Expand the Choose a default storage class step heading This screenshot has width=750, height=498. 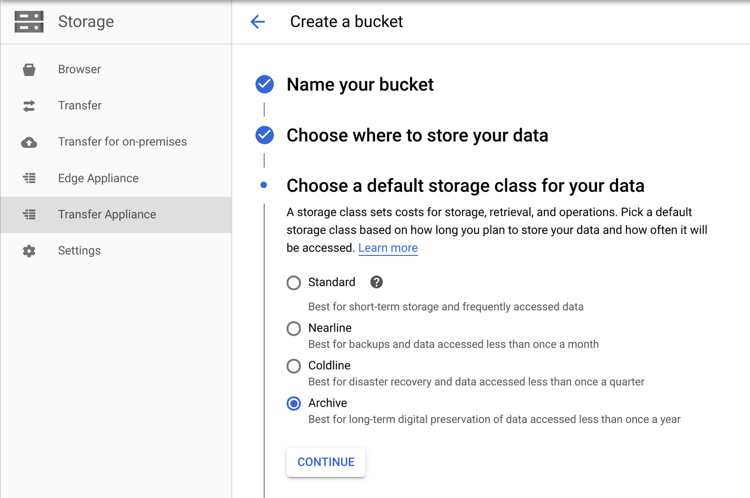[x=465, y=186]
